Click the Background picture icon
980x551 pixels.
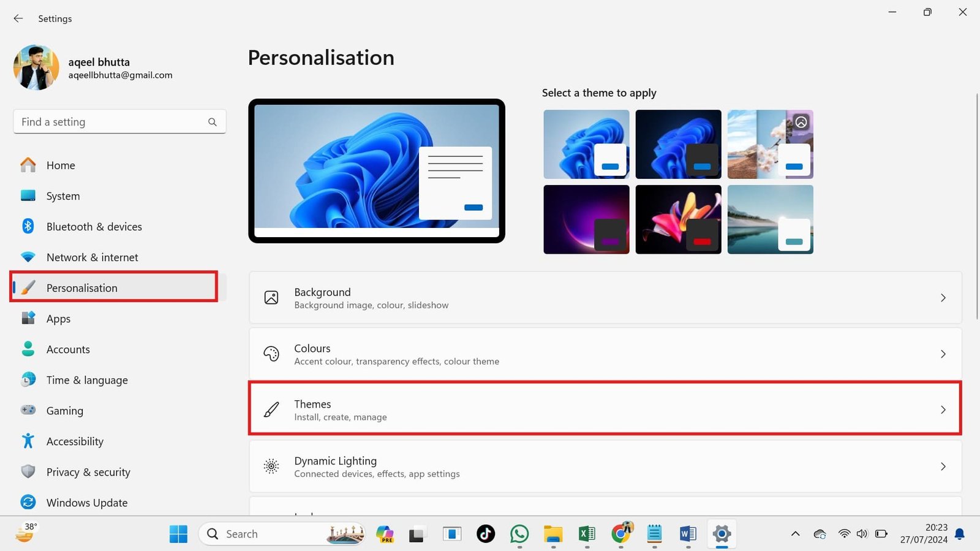pos(271,298)
